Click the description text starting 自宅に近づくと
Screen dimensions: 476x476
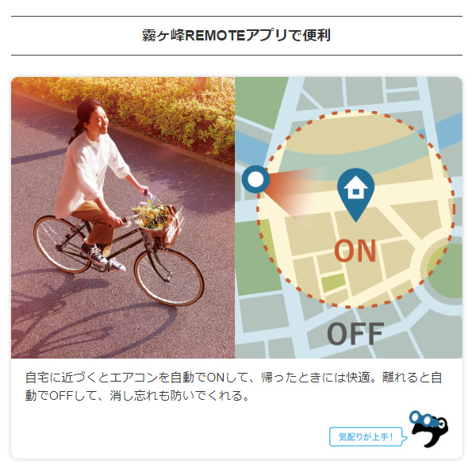click(x=233, y=378)
